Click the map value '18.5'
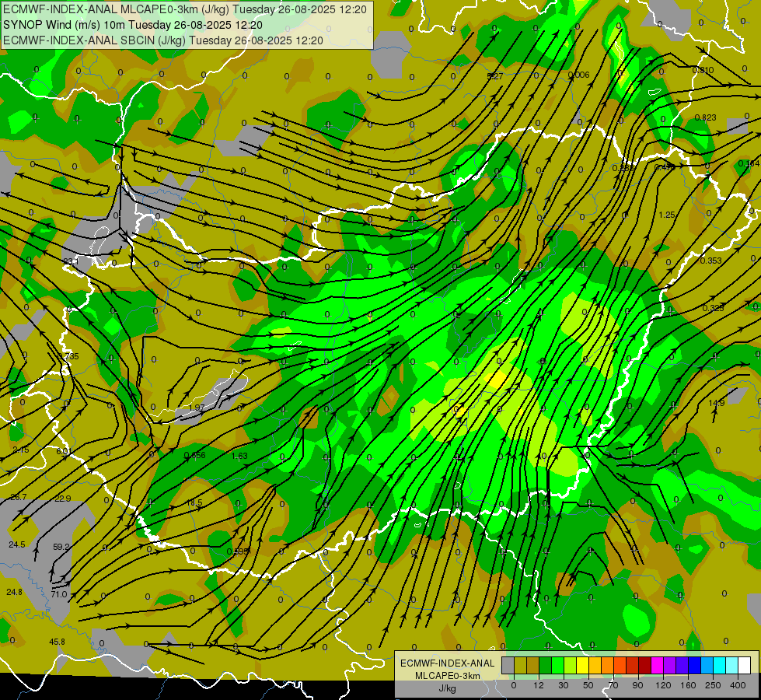The height and width of the screenshot is (700, 761). pyautogui.click(x=194, y=502)
